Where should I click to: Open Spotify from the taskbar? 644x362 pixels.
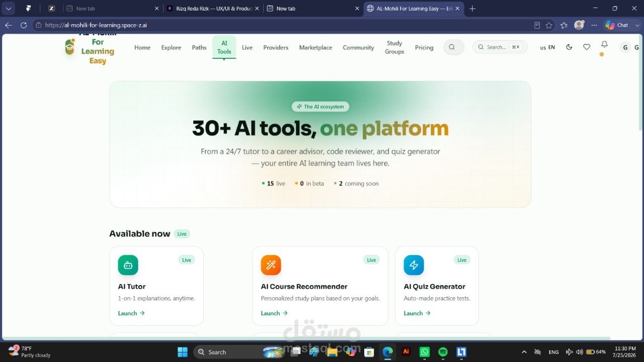[443, 352]
